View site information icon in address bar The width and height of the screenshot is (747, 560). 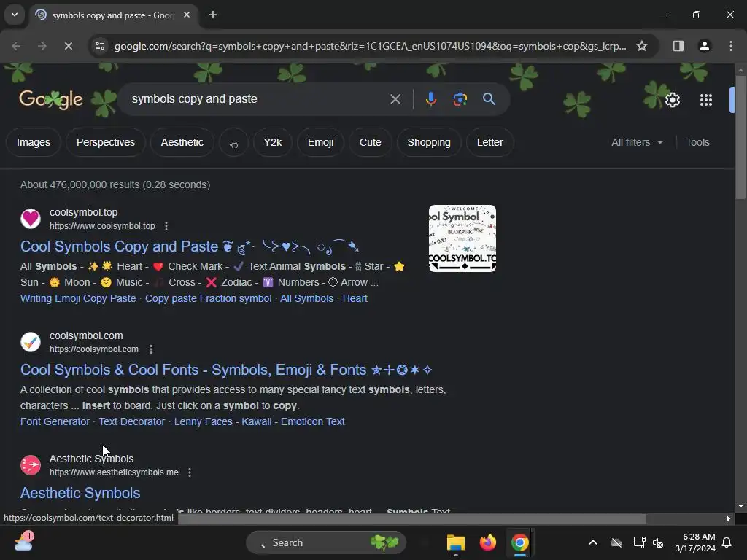coord(99,46)
